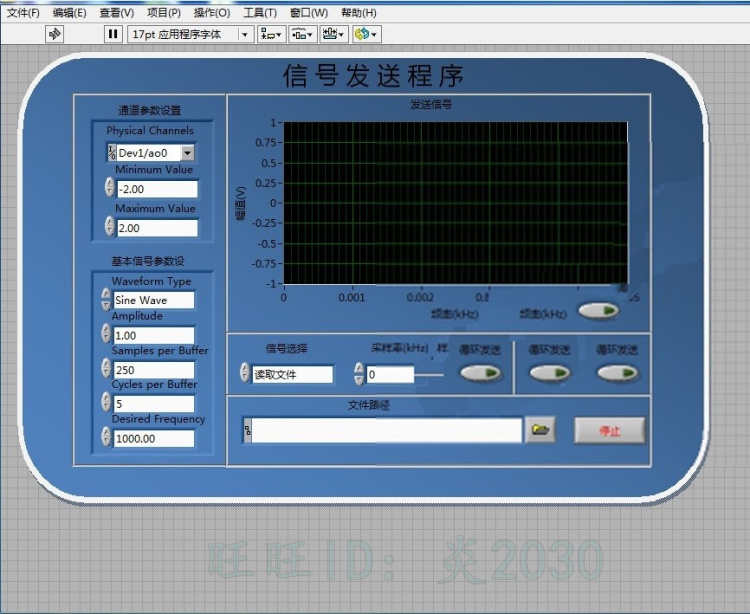Open the Distribute Objects toolbar menu
The height and width of the screenshot is (614, 750).
(x=303, y=34)
